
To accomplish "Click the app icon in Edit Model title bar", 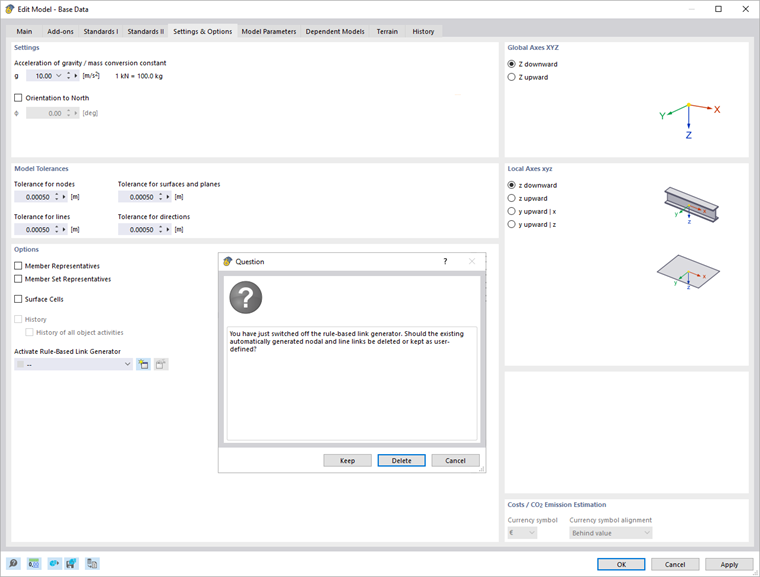I will [10, 9].
